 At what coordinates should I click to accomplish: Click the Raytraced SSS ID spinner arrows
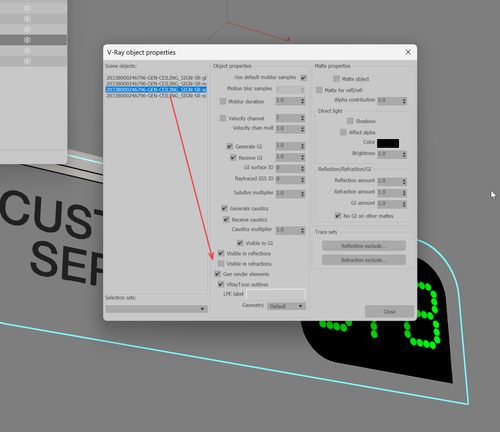click(303, 180)
